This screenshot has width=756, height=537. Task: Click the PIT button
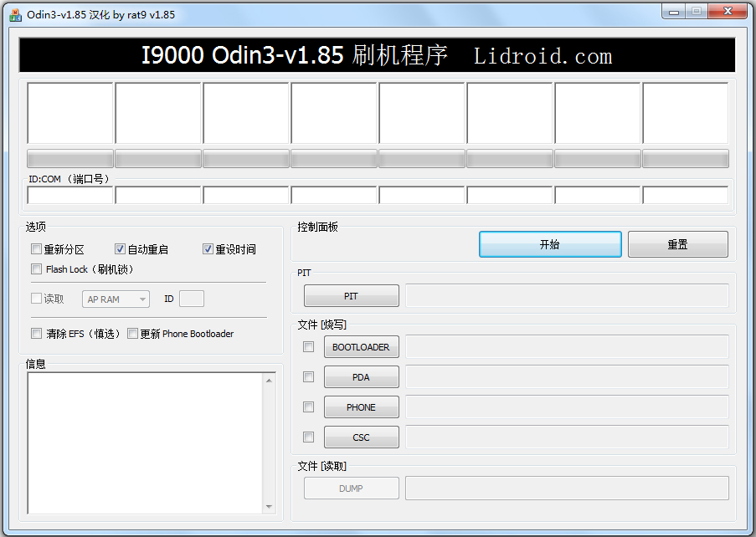tap(351, 295)
